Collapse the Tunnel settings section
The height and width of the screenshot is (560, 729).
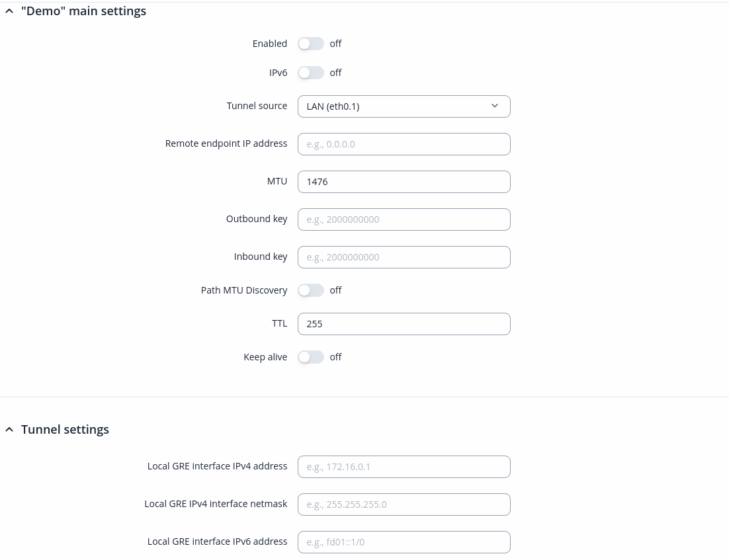tap(9, 430)
